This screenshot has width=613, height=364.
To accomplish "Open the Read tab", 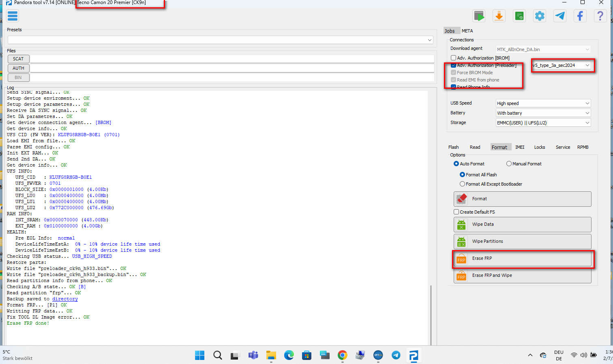I will click(475, 147).
